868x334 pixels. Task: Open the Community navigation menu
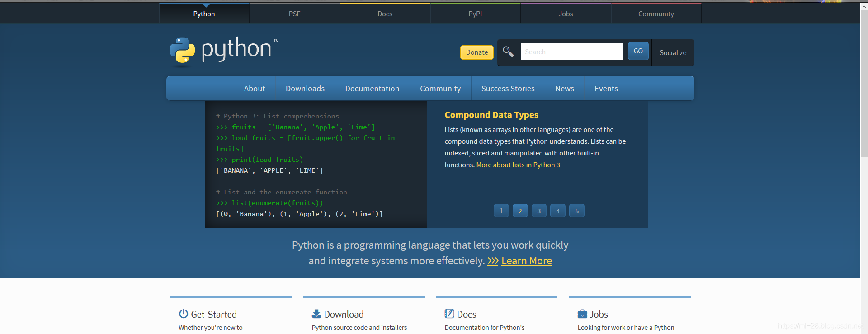point(440,89)
